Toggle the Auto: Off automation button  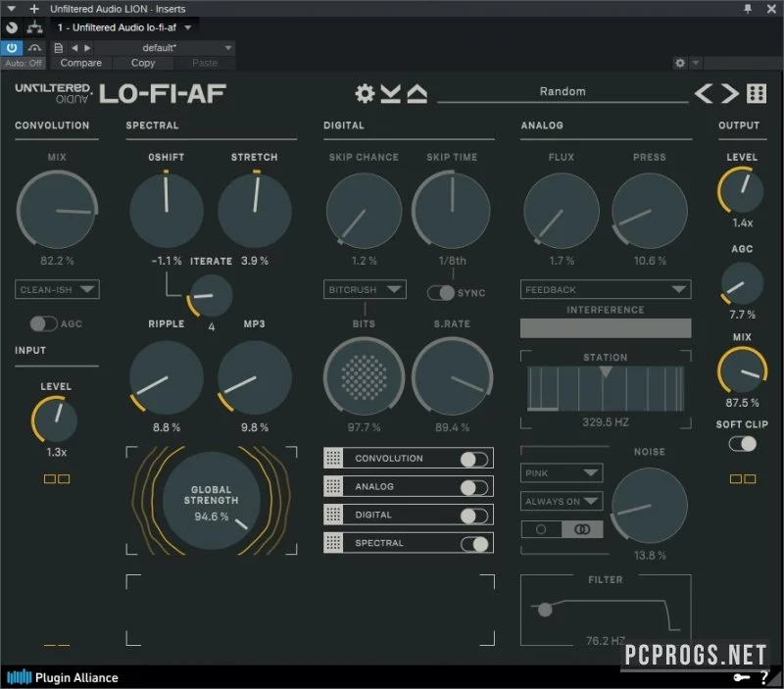click(24, 63)
